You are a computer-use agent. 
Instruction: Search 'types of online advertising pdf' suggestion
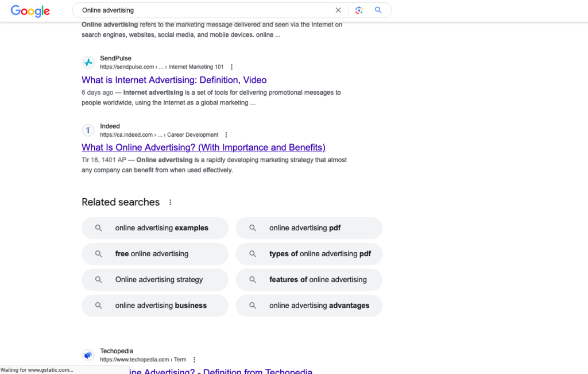(309, 254)
